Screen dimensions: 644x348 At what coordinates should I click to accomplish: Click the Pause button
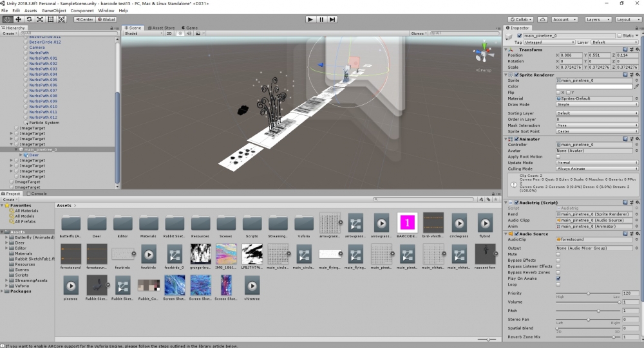[x=321, y=19]
